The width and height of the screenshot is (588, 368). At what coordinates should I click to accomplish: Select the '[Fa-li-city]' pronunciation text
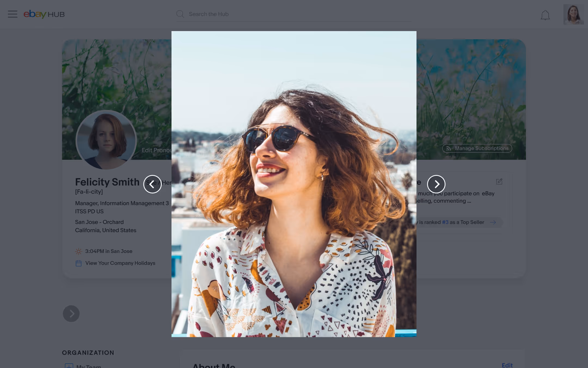click(89, 192)
